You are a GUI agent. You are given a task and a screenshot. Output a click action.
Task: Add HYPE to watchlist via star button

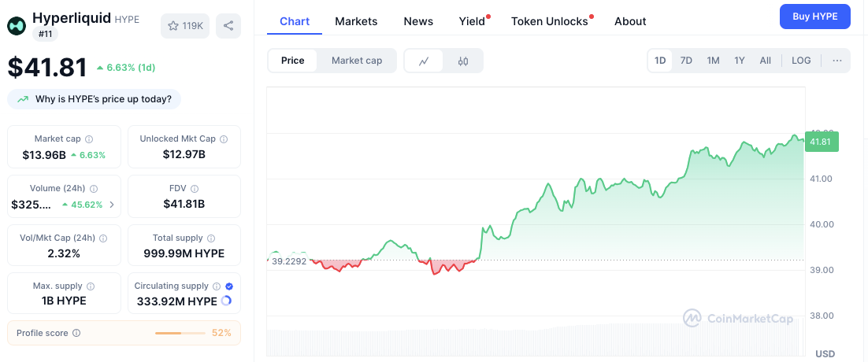pos(185,25)
